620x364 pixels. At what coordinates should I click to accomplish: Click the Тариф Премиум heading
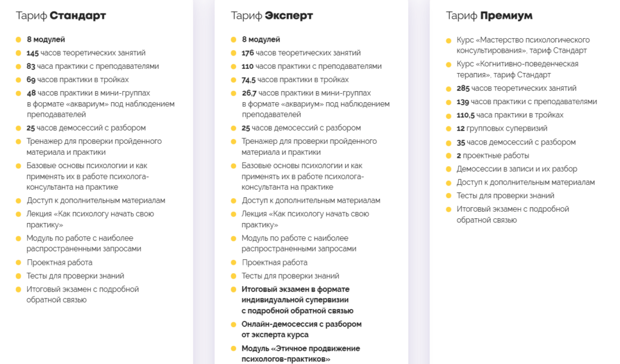pos(489,16)
